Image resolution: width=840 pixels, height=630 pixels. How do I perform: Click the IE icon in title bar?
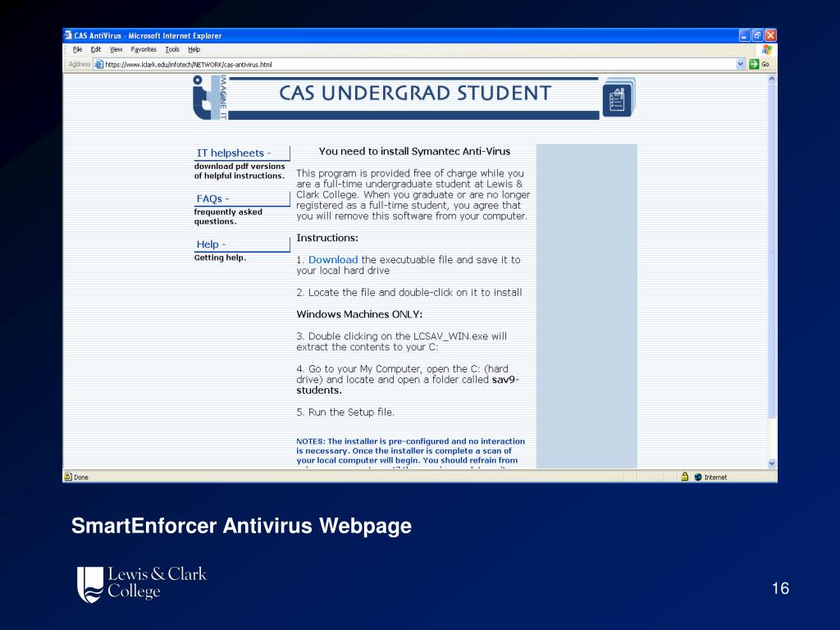tap(68, 35)
